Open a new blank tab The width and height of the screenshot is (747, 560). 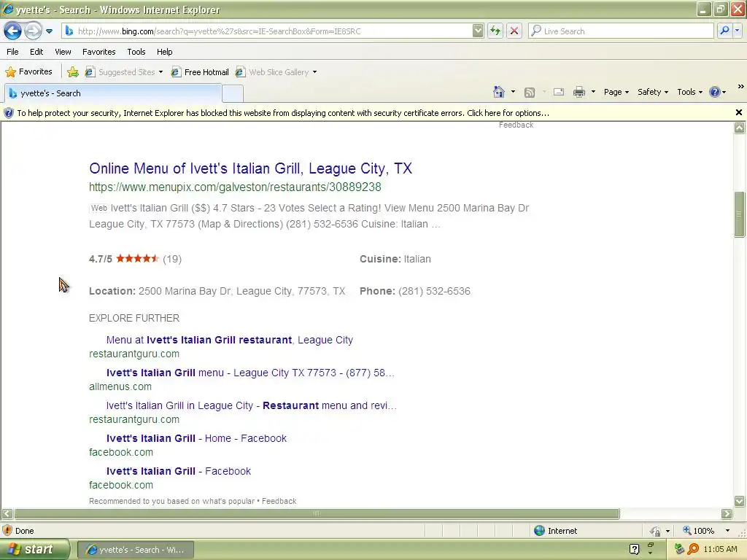click(x=233, y=93)
